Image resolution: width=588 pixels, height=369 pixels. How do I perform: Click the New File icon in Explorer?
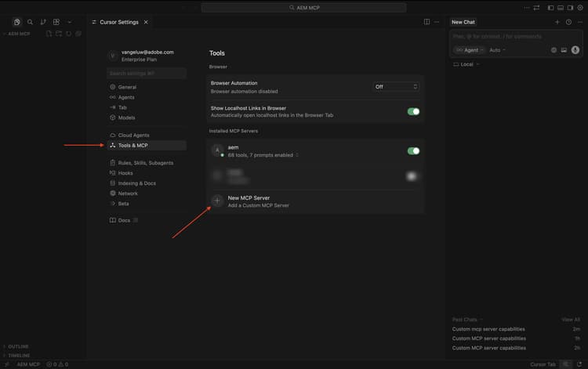[49, 34]
